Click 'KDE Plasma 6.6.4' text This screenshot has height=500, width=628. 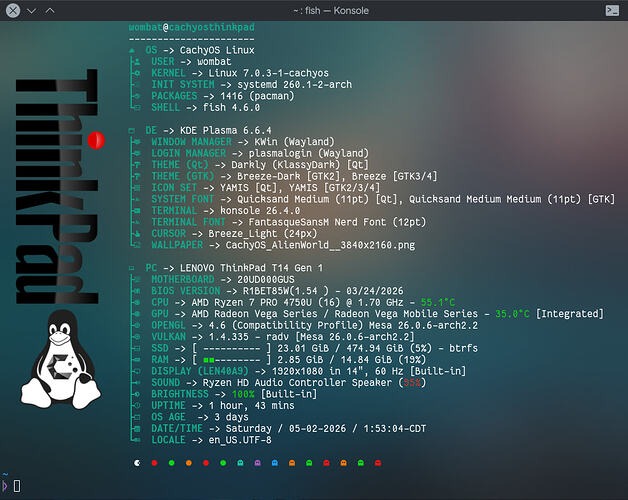[225, 131]
